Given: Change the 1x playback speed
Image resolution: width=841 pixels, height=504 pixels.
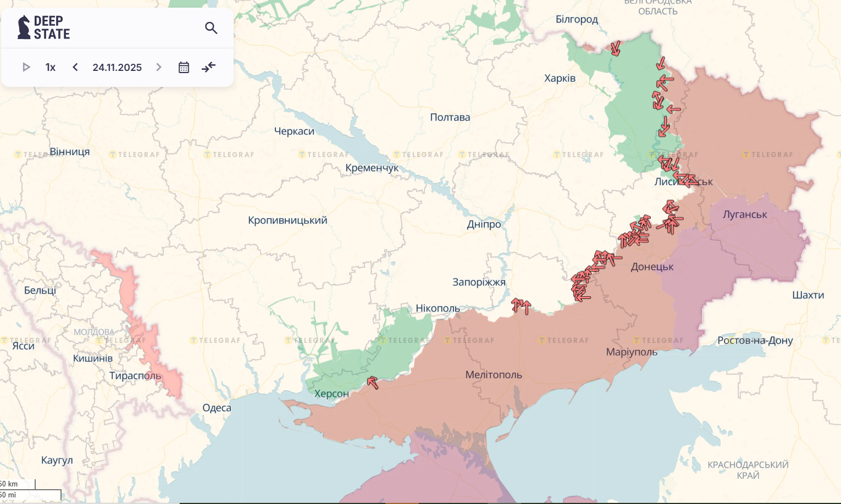Looking at the screenshot, I should (x=51, y=67).
